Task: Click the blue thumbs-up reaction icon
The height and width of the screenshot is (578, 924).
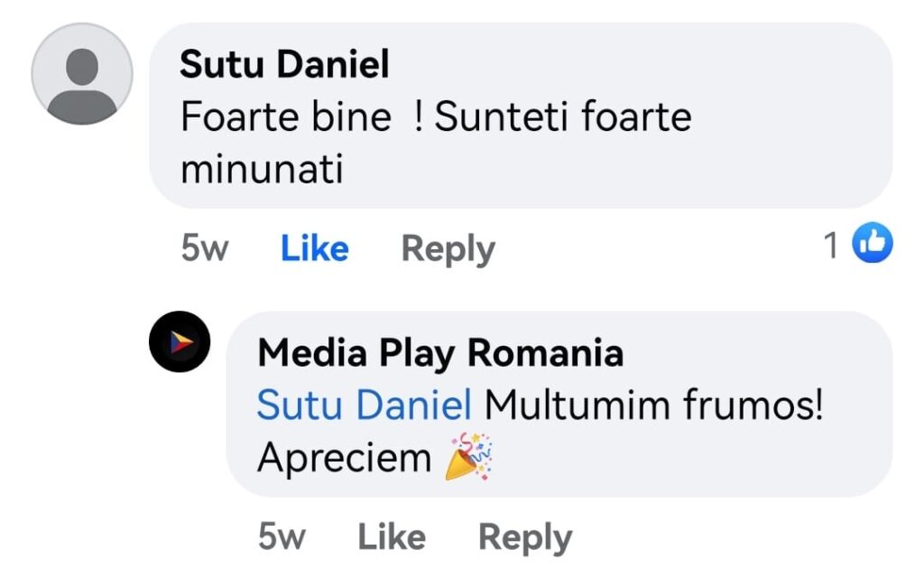Action: tap(873, 244)
